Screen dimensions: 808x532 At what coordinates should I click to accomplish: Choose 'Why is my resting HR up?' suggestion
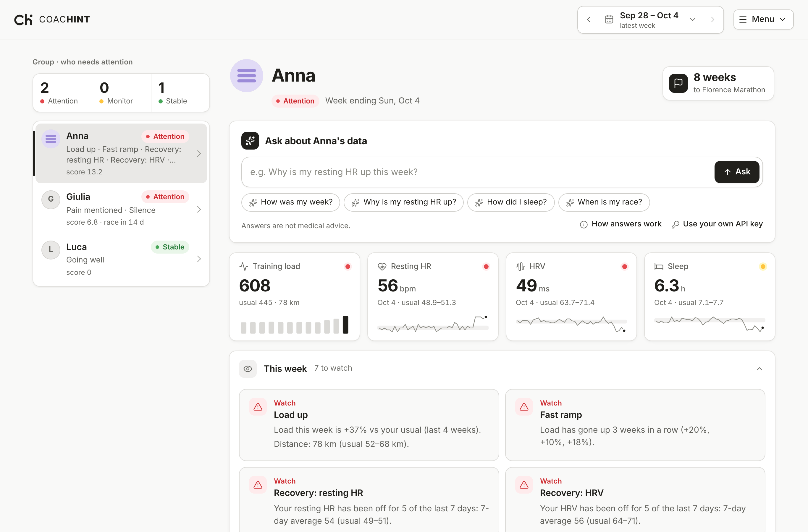(404, 202)
